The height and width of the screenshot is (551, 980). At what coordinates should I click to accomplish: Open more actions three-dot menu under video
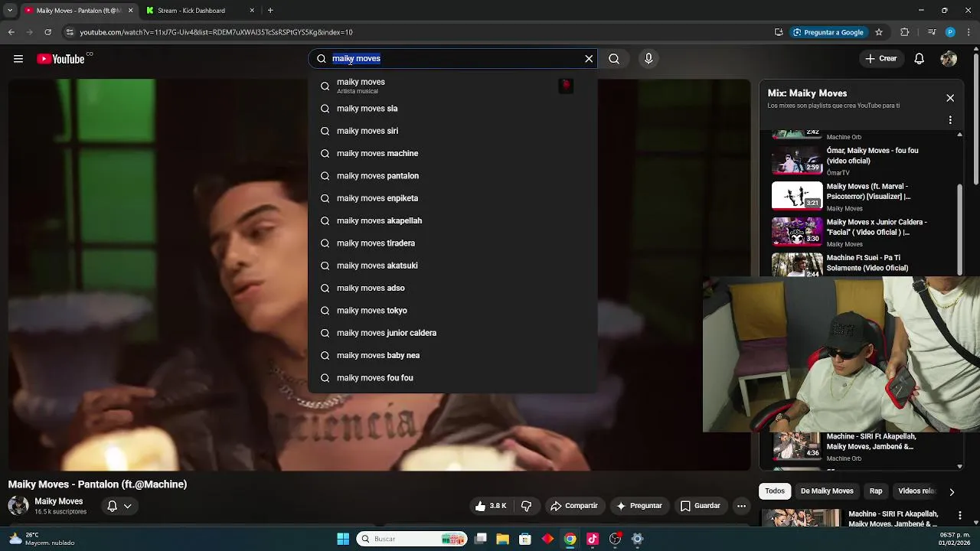click(741, 506)
